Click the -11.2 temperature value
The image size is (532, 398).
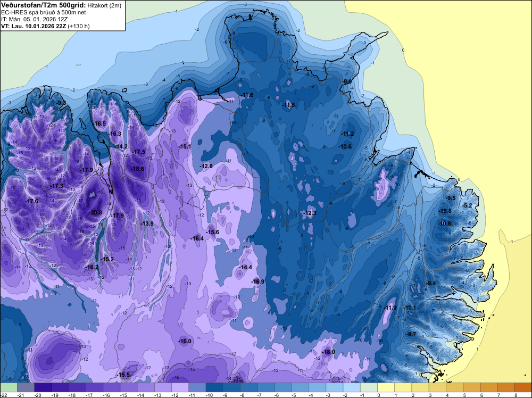click(348, 134)
